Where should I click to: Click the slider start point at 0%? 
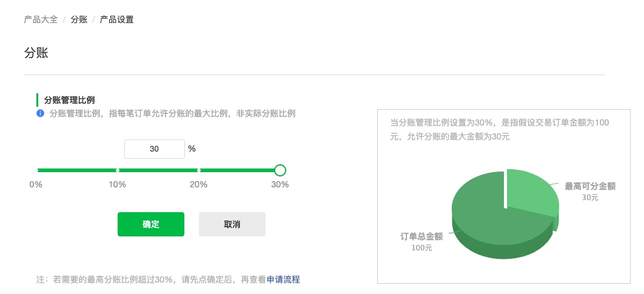click(x=37, y=170)
